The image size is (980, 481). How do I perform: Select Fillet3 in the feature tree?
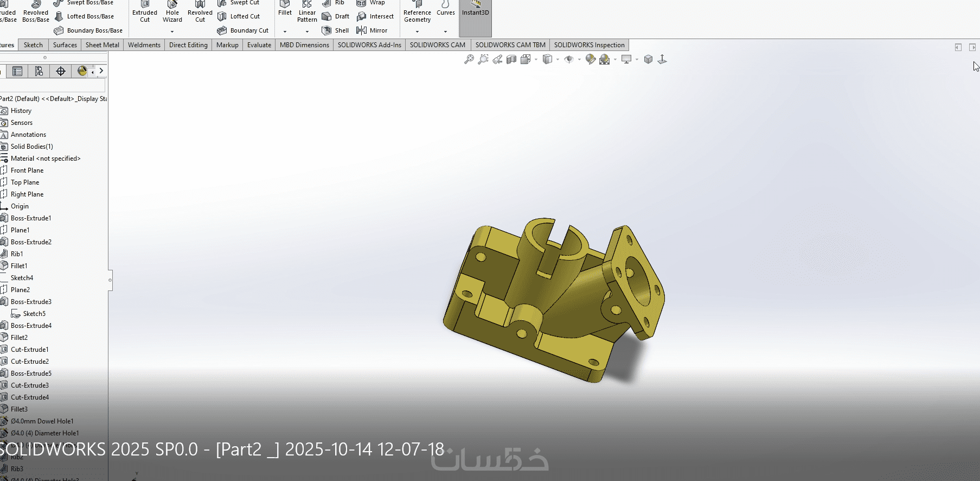tap(19, 409)
